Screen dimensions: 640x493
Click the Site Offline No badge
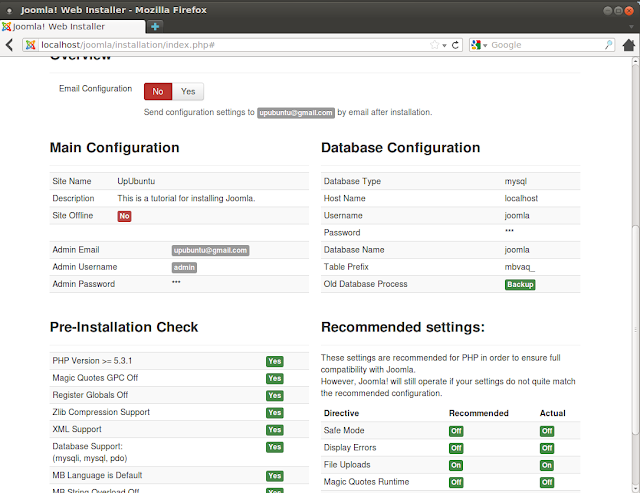click(x=124, y=216)
